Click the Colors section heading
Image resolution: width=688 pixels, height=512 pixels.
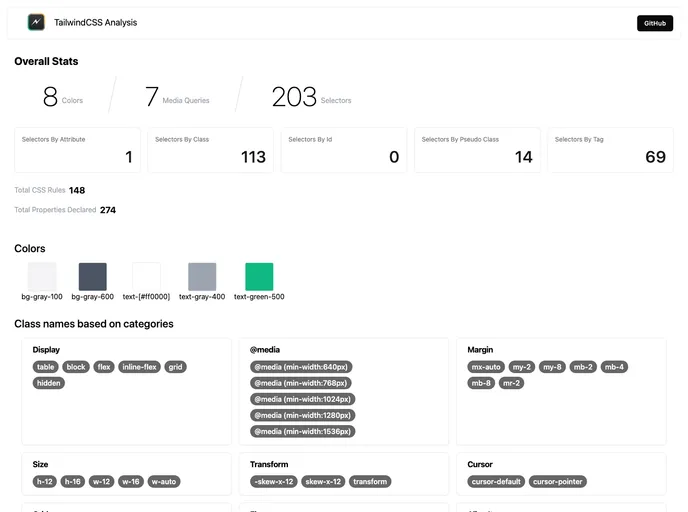30,248
